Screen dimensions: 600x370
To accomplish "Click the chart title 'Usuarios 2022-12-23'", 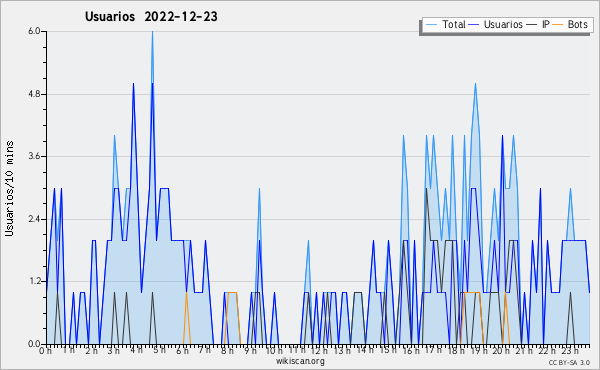I will (x=151, y=17).
